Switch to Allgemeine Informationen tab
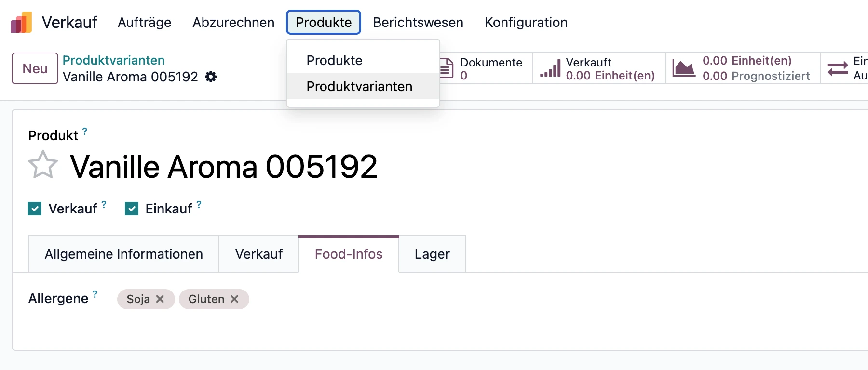This screenshot has height=370, width=868. click(123, 254)
